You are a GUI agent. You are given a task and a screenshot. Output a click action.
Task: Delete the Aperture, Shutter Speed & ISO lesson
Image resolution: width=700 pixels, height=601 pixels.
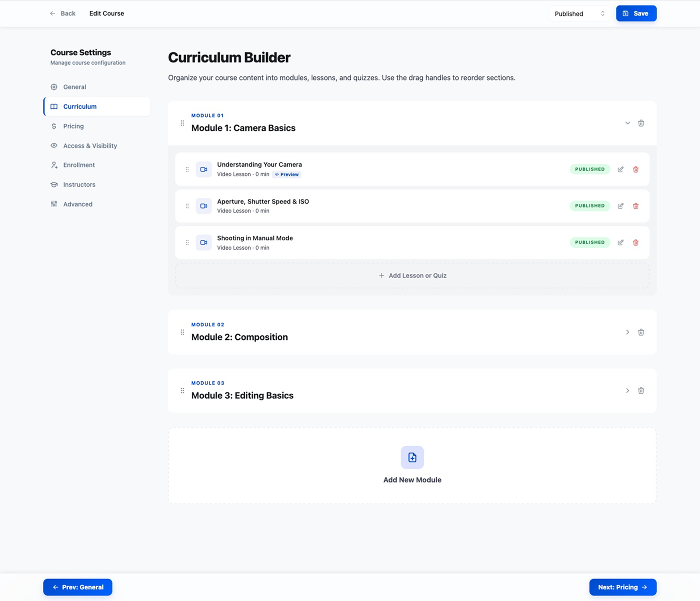[x=636, y=206]
